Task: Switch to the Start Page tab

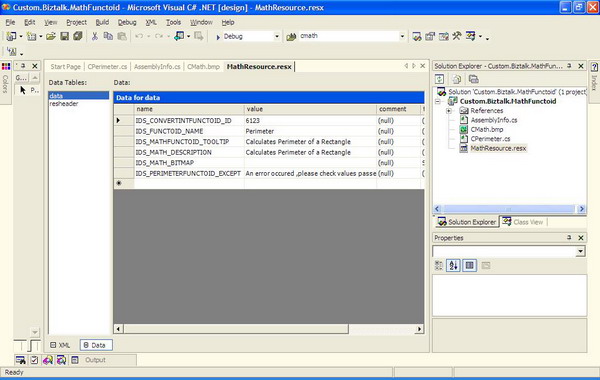Action: coord(65,67)
